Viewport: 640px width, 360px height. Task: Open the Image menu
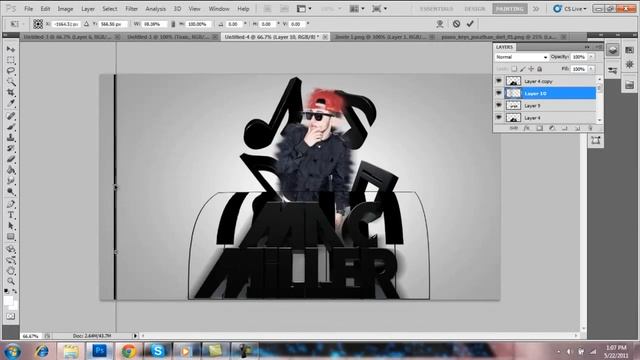(x=65, y=9)
